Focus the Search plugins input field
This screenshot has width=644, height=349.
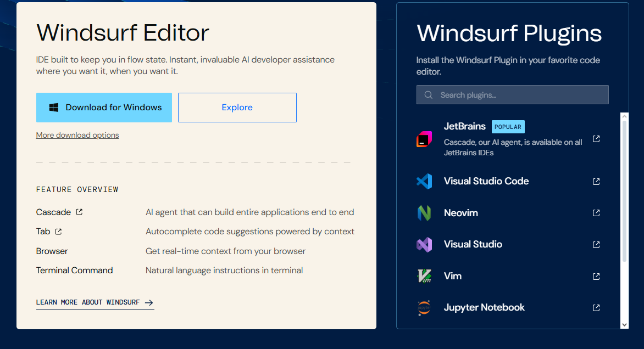point(512,95)
